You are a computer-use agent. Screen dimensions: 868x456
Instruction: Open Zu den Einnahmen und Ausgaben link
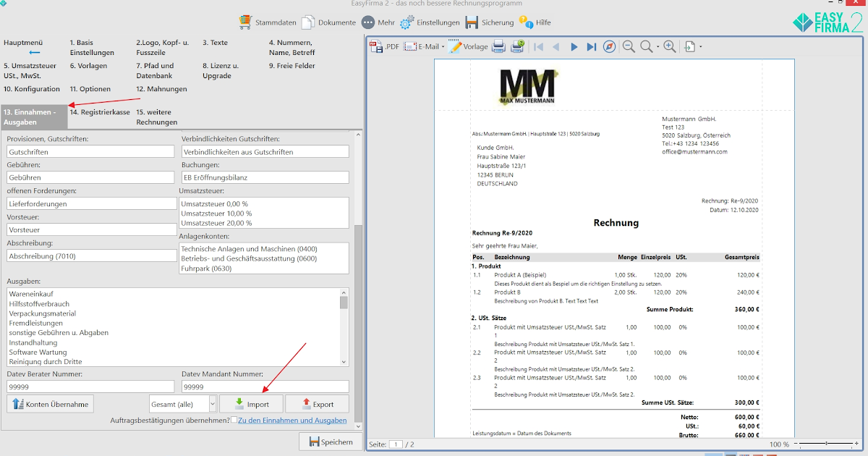click(x=292, y=421)
